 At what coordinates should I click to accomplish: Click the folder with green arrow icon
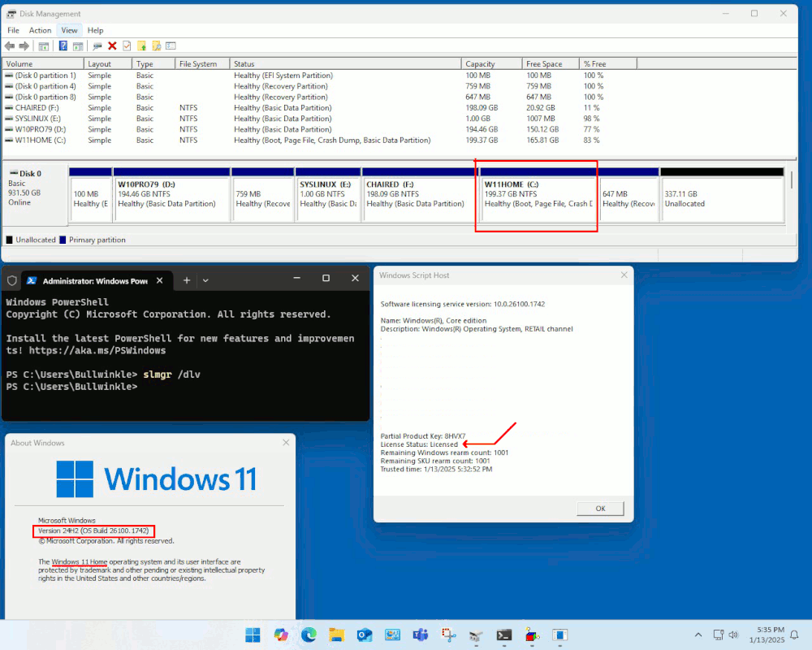point(141,46)
